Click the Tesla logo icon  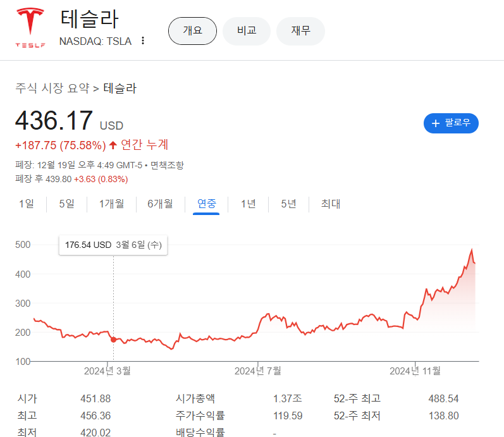click(30, 28)
